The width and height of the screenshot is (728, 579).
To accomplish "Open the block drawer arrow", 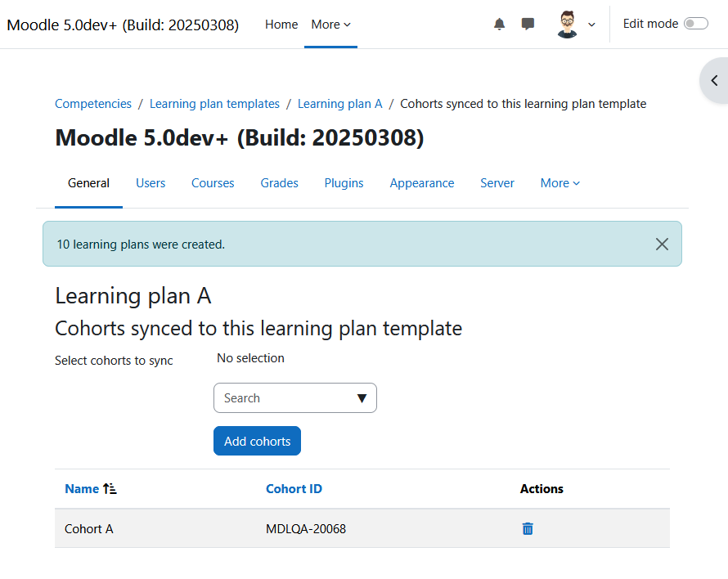I will [x=715, y=80].
